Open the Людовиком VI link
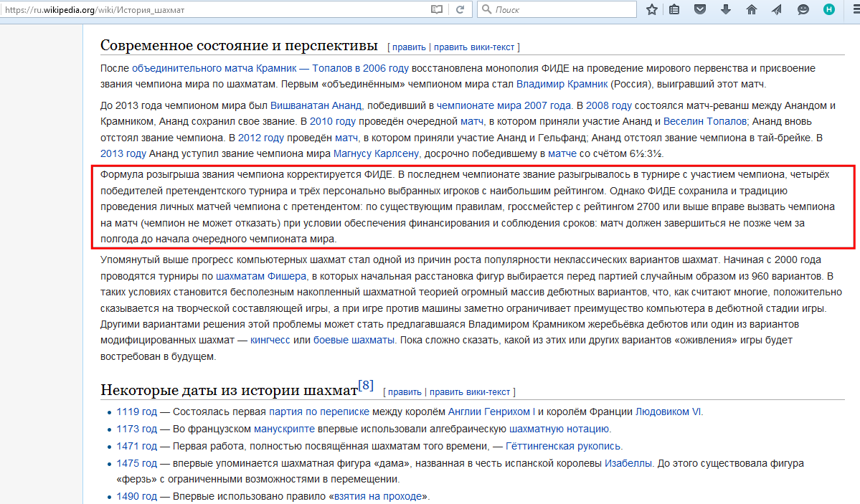Screen dimensions: 860x504 pyautogui.click(x=668, y=412)
